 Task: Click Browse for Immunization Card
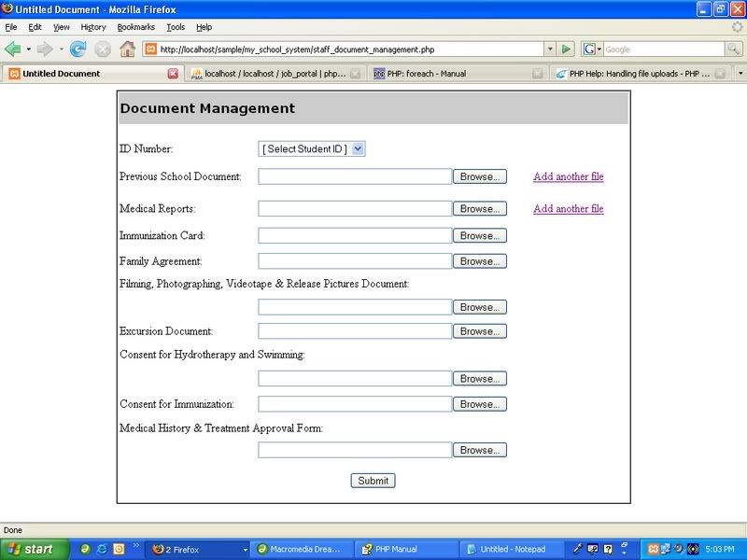click(x=480, y=236)
